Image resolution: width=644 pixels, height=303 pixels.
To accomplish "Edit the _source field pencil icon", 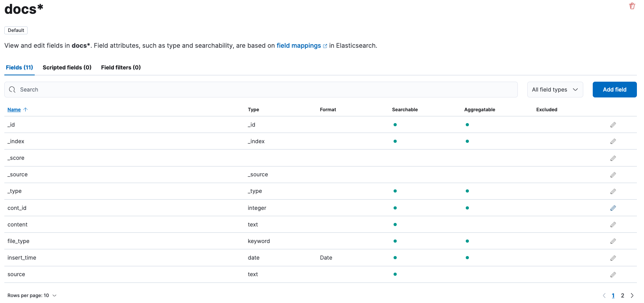I will [x=613, y=175].
